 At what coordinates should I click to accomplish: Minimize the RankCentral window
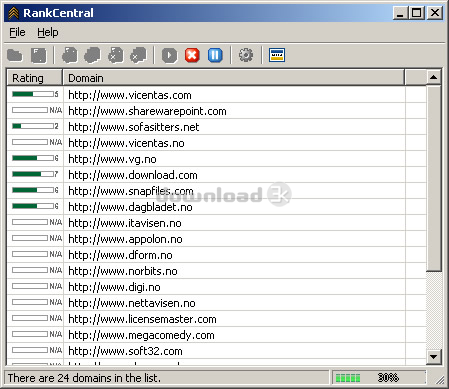coord(400,13)
